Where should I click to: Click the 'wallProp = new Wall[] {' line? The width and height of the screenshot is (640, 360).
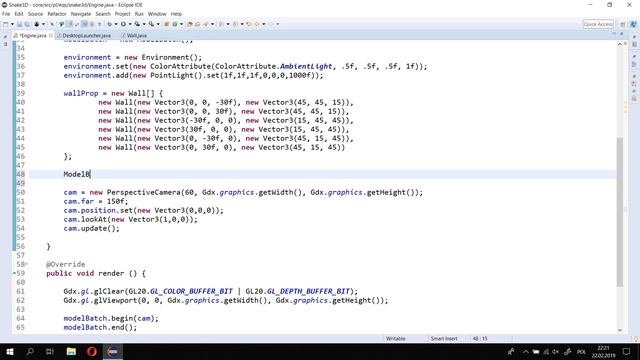[113, 93]
